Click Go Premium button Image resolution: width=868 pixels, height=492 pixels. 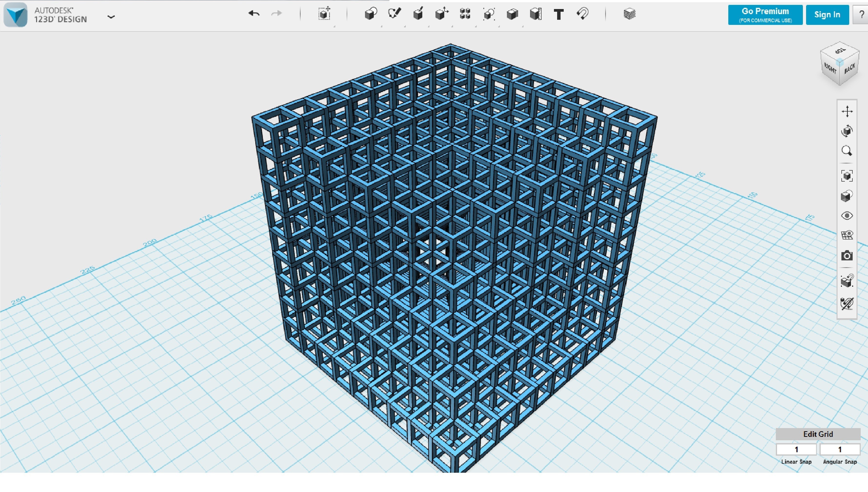click(x=765, y=15)
